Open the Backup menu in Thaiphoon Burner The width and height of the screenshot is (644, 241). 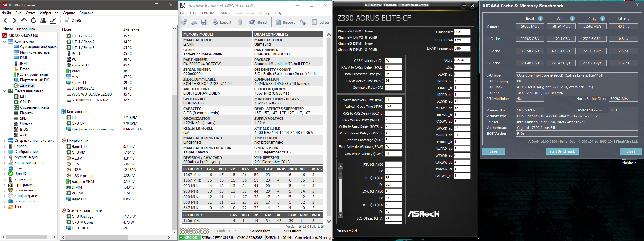[x=264, y=13]
